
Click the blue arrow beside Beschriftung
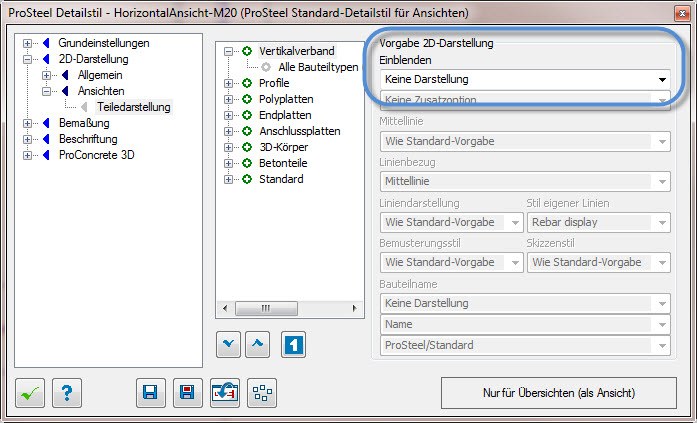click(46, 139)
